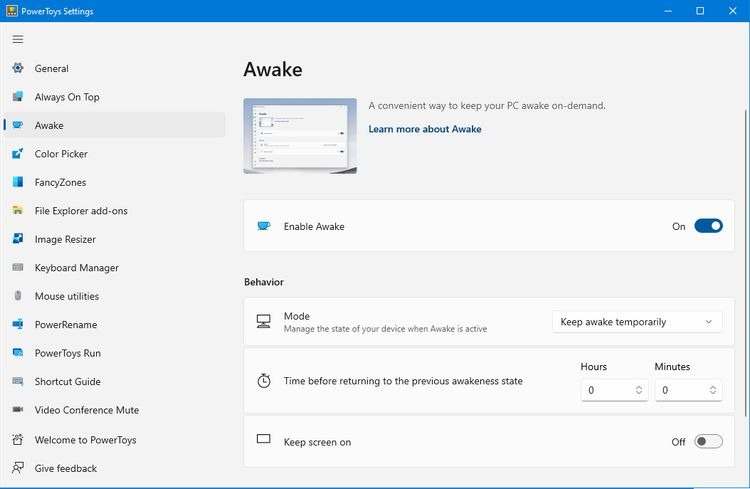Click Give feedback in the sidebar
This screenshot has width=750, height=489.
point(114,468)
